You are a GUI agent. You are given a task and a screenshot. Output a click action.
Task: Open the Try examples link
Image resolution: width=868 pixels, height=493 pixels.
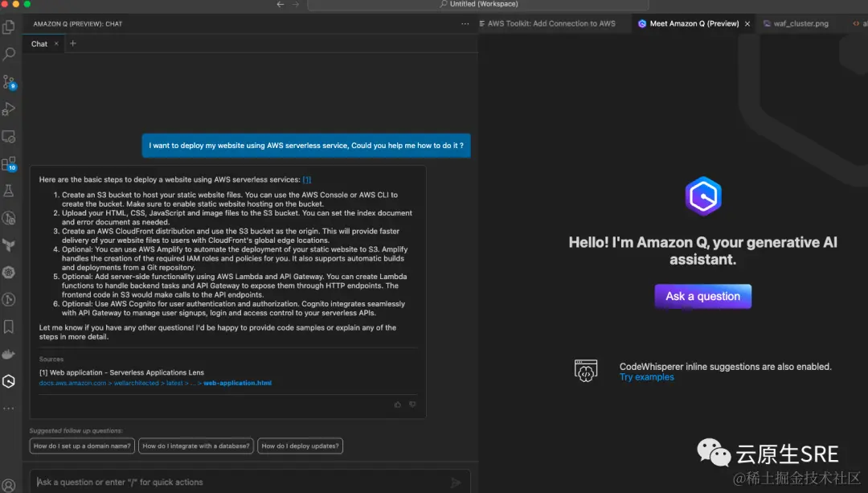pyautogui.click(x=646, y=377)
